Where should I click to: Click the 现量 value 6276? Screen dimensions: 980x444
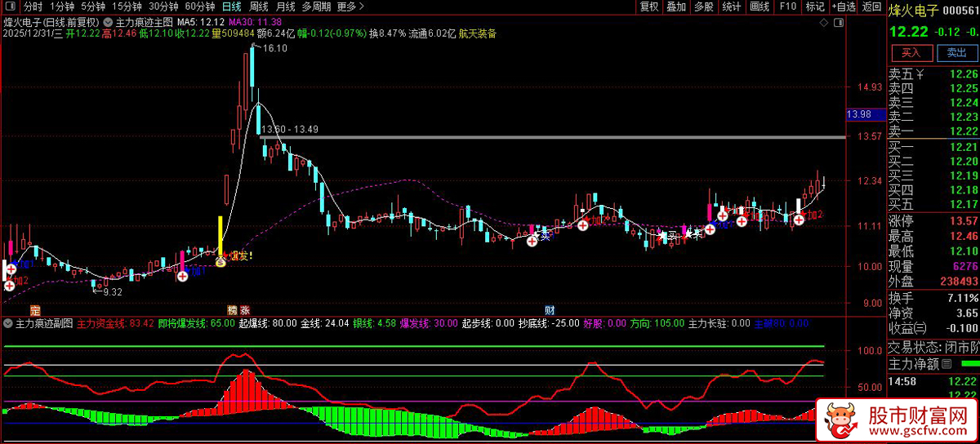(965, 267)
